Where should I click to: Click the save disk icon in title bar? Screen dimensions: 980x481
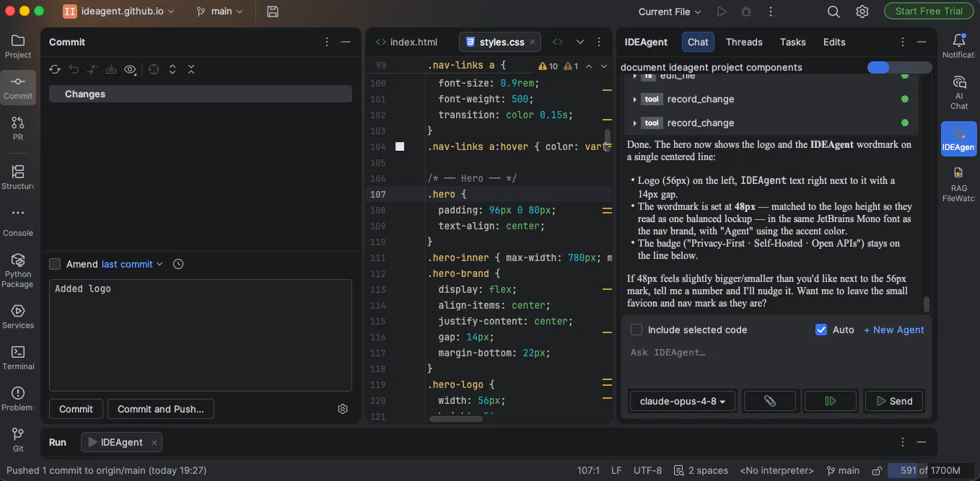[x=273, y=12]
